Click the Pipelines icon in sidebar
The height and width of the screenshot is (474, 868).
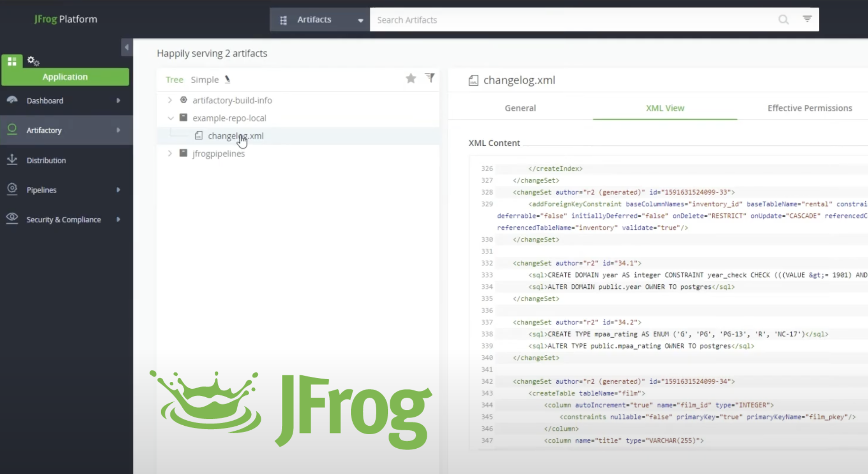tap(12, 189)
